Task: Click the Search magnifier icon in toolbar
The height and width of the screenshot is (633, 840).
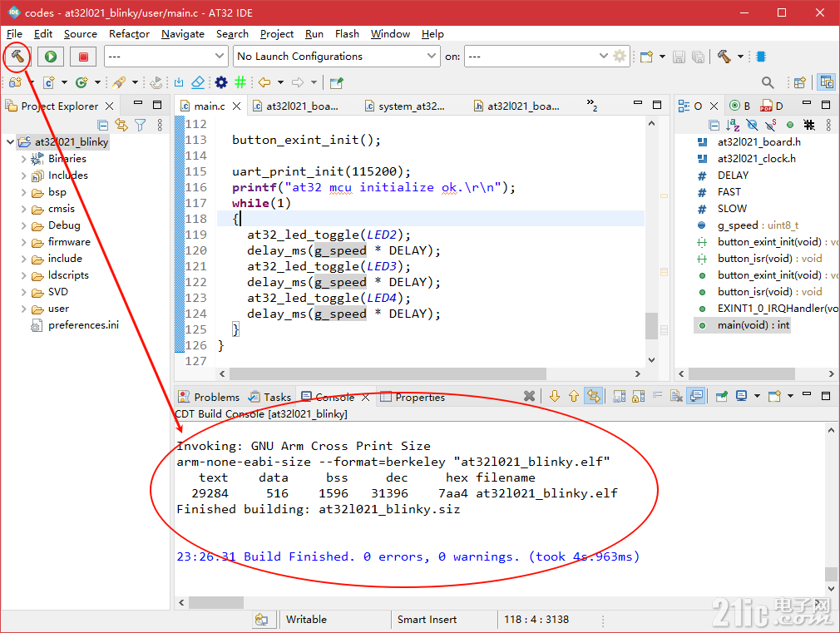Action: (768, 82)
